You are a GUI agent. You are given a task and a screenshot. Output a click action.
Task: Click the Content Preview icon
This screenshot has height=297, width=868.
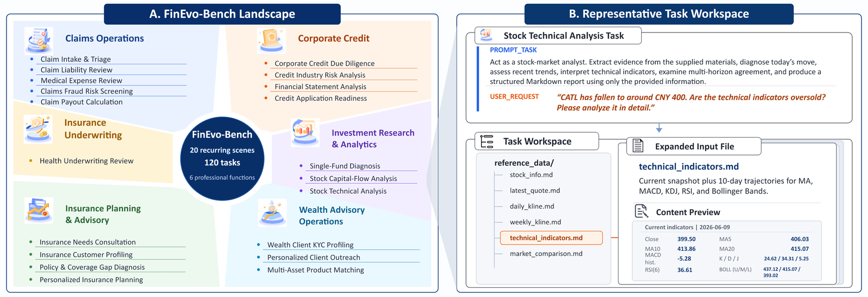click(641, 211)
